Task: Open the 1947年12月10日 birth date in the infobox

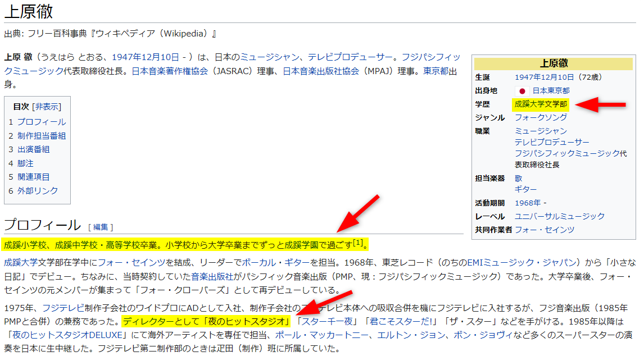Action: tap(544, 77)
